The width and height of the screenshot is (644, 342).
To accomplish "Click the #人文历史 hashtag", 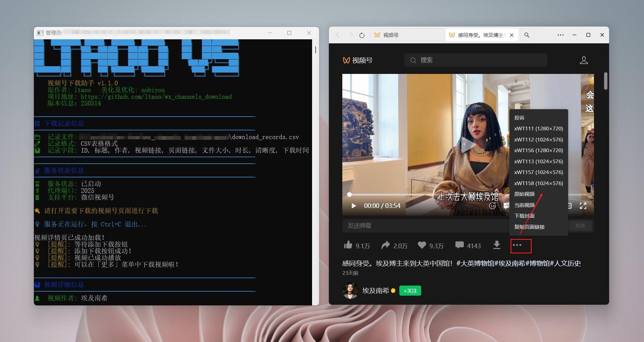I will click(565, 263).
